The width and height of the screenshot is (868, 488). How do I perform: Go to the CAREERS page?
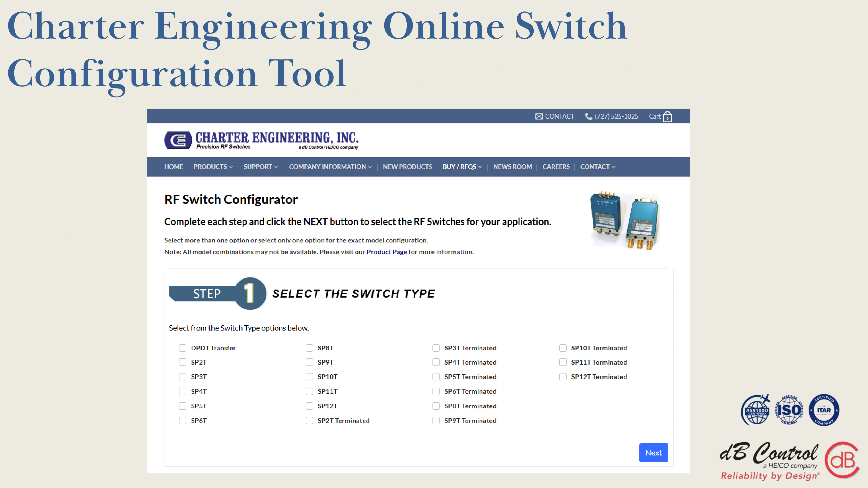(556, 167)
